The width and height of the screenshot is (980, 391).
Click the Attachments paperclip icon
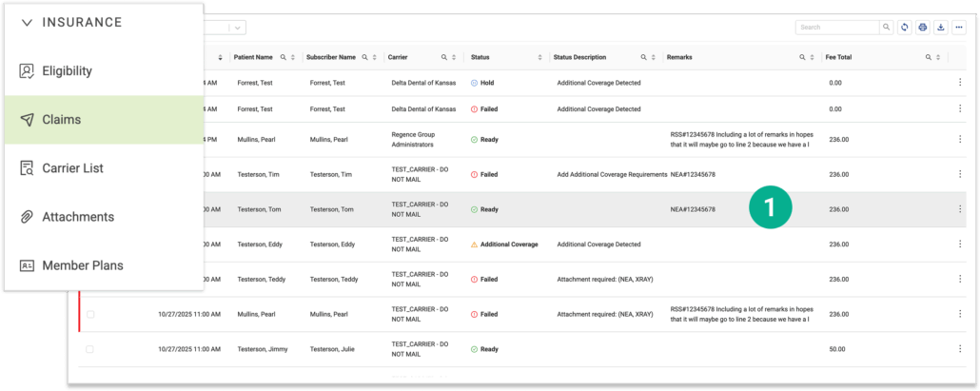coord(27,217)
